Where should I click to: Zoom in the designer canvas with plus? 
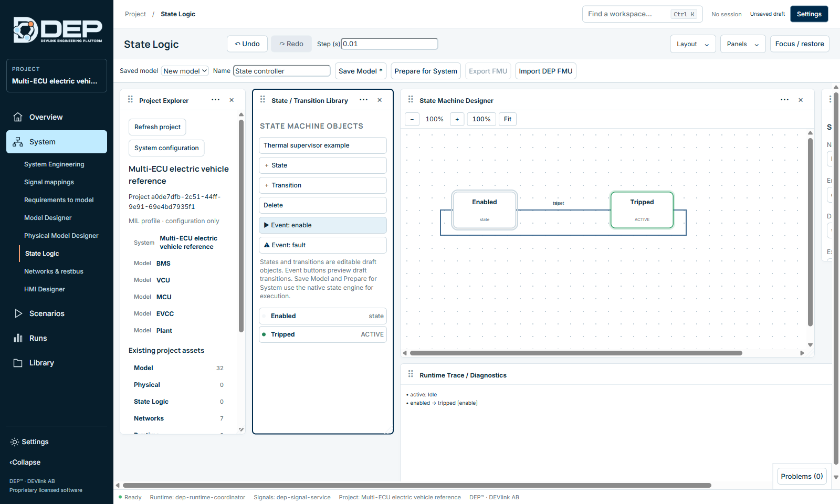457,119
